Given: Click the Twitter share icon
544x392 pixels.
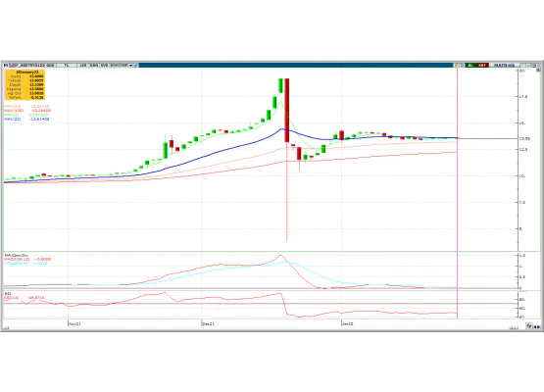Looking at the screenshot, I should [x=135, y=66].
